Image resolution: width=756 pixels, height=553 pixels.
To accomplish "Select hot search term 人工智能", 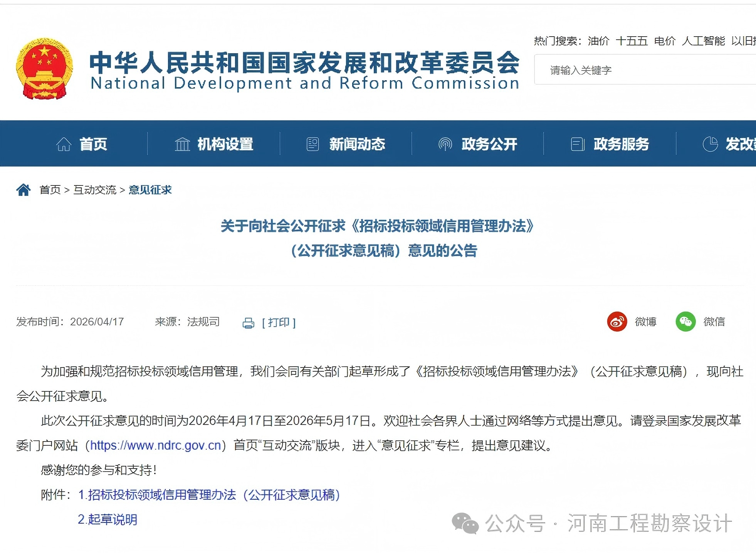I will click(703, 41).
